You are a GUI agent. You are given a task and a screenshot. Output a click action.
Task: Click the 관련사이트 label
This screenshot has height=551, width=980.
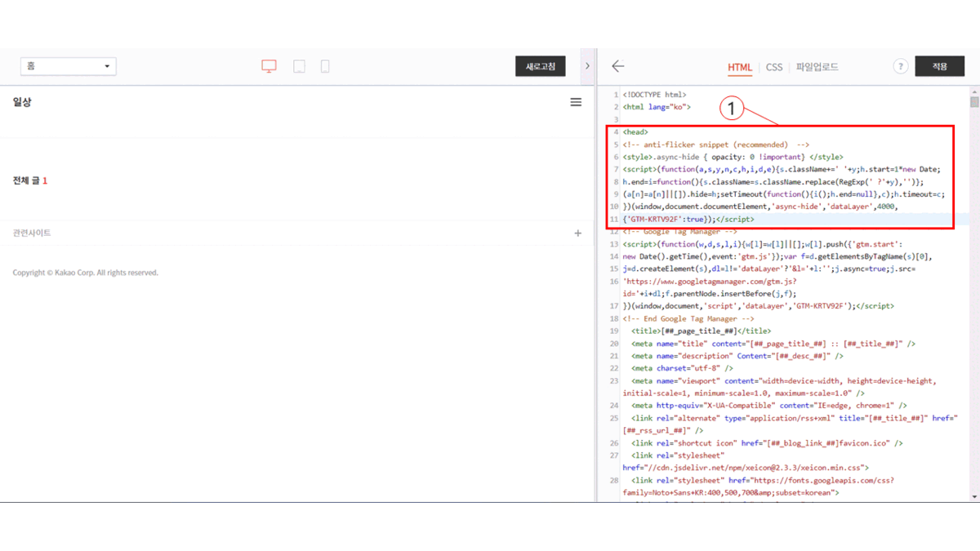coord(31,233)
